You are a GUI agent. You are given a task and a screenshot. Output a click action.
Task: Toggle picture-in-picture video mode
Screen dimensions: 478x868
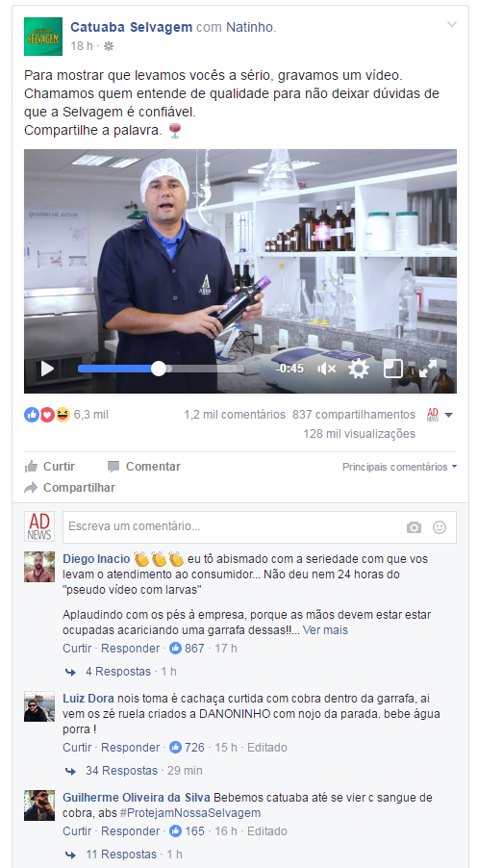(x=393, y=369)
